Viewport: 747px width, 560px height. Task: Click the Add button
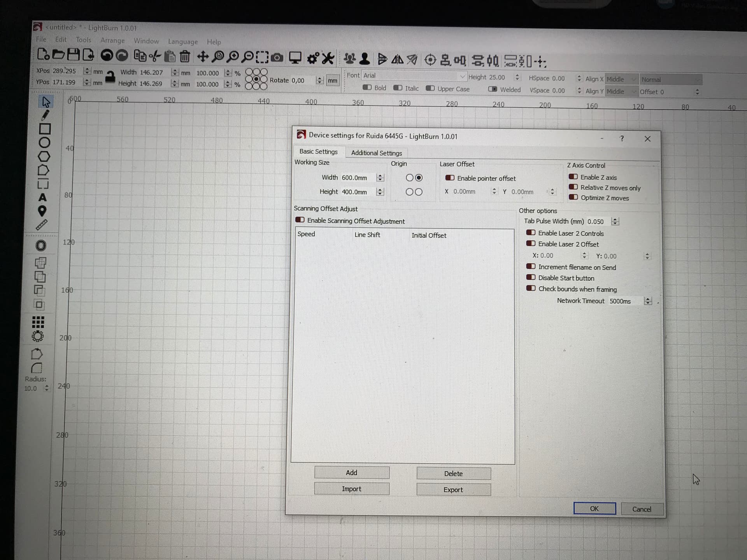point(352,472)
